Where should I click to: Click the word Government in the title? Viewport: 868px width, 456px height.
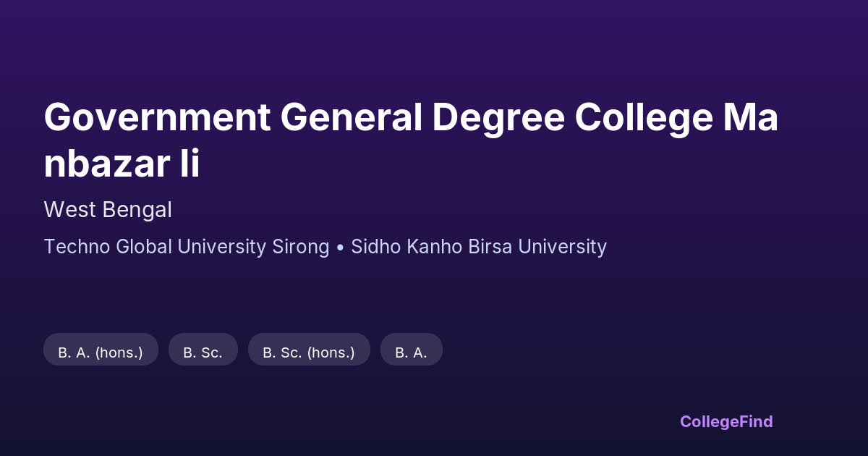[x=157, y=118]
